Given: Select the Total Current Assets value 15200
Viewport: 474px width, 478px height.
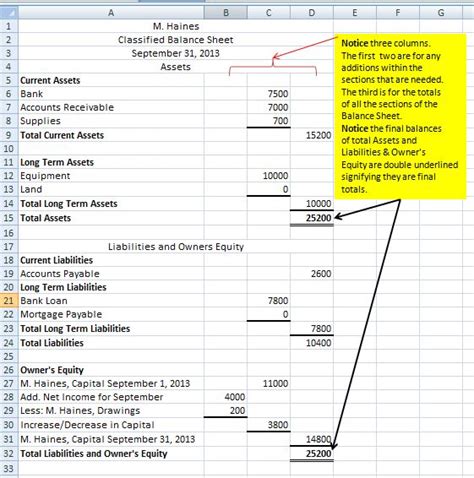Looking at the screenshot, I should pos(312,135).
